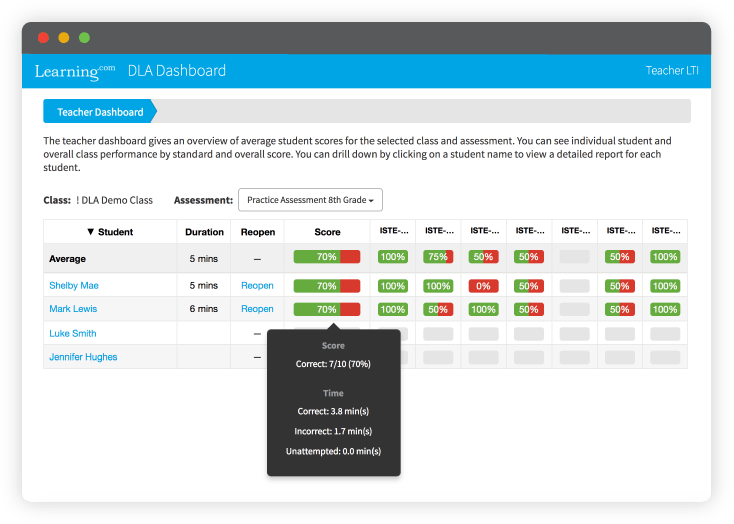
Task: Click Mark Lewis's 70% score bar
Action: (327, 309)
